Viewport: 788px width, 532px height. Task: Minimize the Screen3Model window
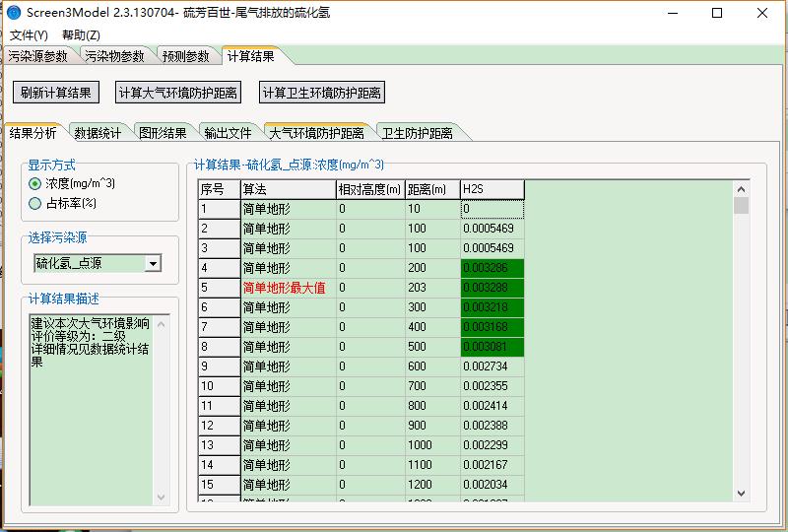[673, 13]
